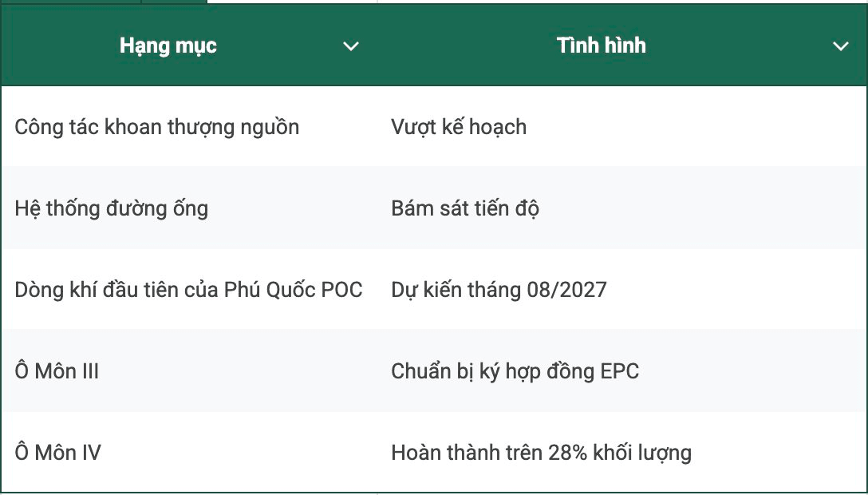Click the Hạng mục header label
868x495 pixels.
168,46
